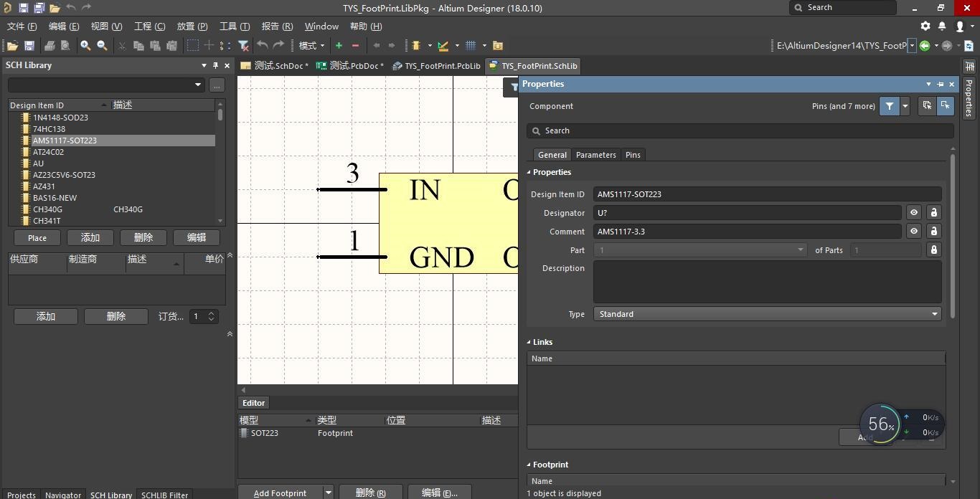
Task: Click the Add Footprint button
Action: point(280,493)
